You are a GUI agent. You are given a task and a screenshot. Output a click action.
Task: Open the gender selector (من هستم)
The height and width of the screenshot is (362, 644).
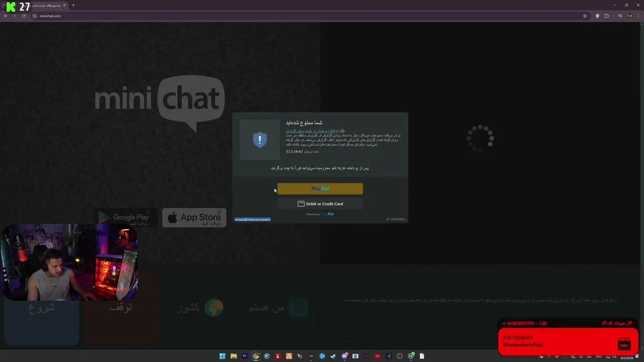click(278, 308)
